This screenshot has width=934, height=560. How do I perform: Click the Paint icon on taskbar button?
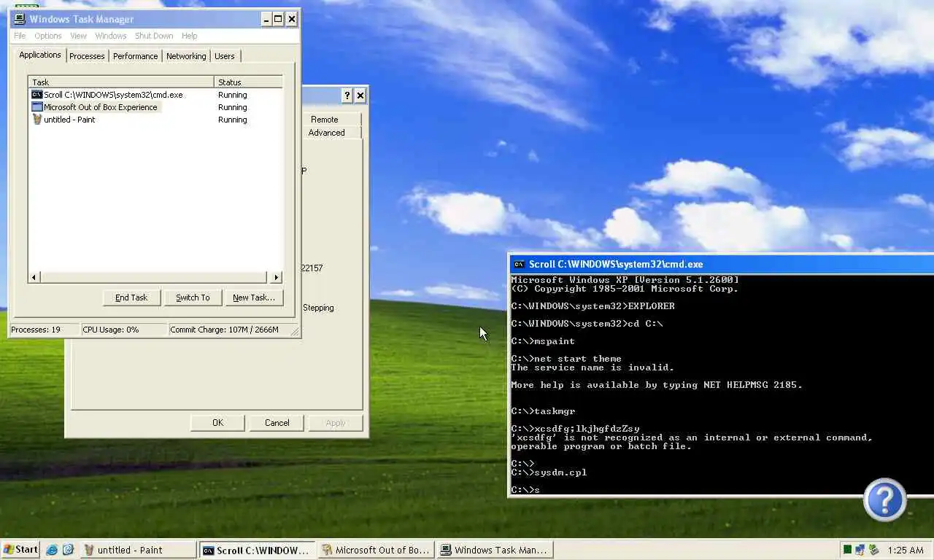click(90, 550)
